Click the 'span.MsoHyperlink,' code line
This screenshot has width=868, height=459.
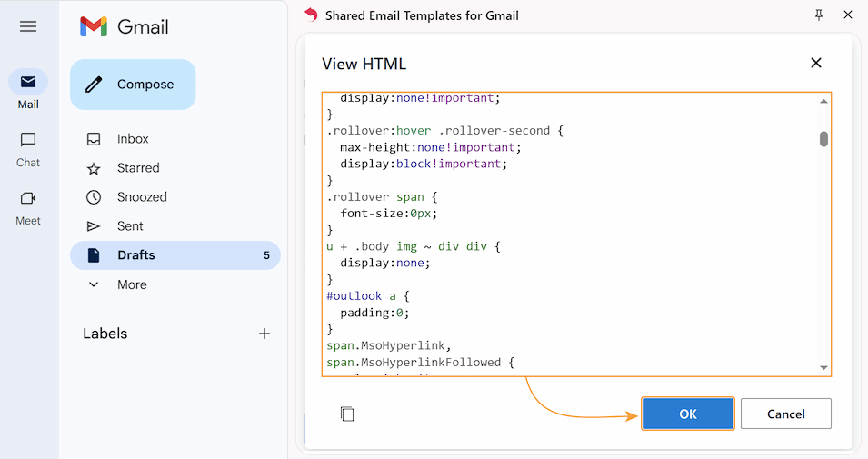click(389, 346)
